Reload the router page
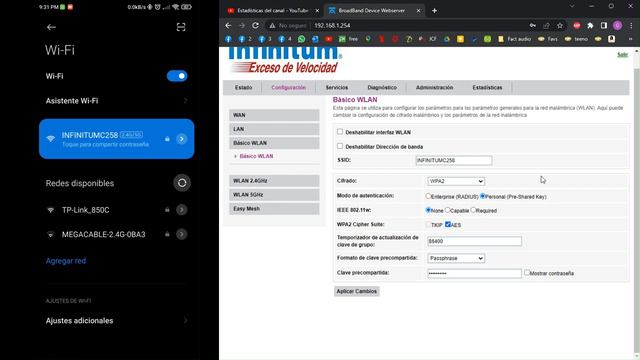 (256, 25)
